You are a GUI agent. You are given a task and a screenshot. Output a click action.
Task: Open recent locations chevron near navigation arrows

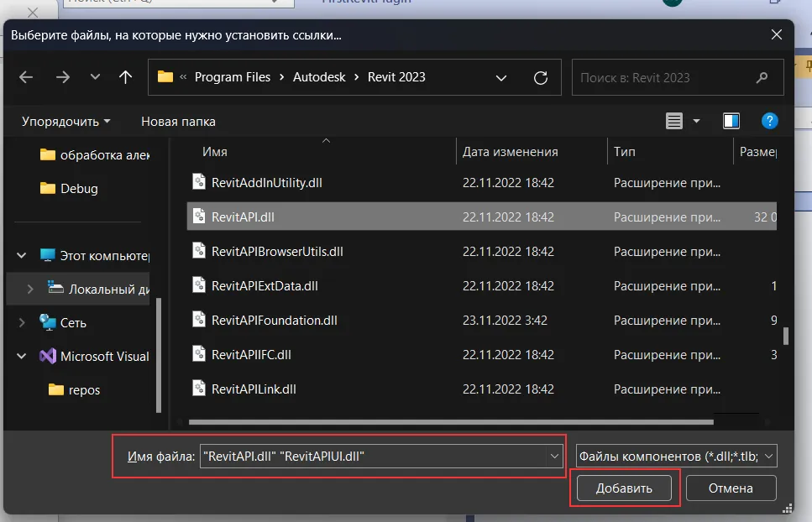click(x=95, y=77)
